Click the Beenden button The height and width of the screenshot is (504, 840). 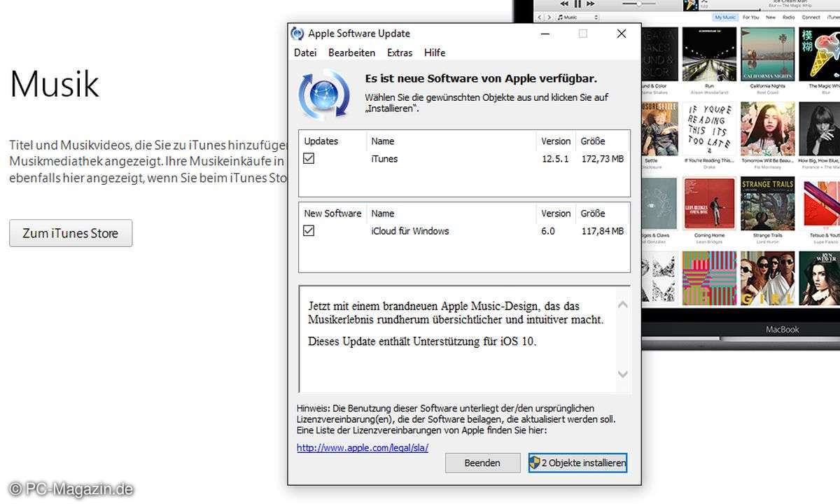[x=482, y=463]
